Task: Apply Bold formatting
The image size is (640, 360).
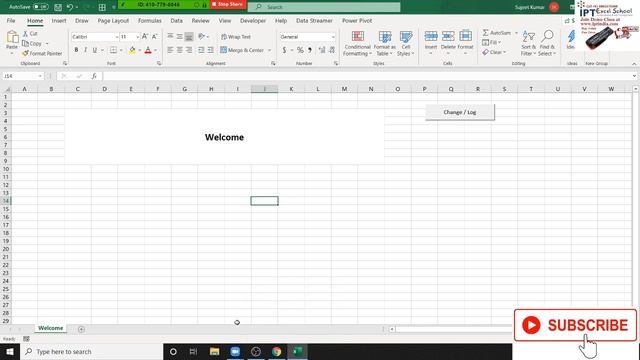Action: (x=76, y=50)
